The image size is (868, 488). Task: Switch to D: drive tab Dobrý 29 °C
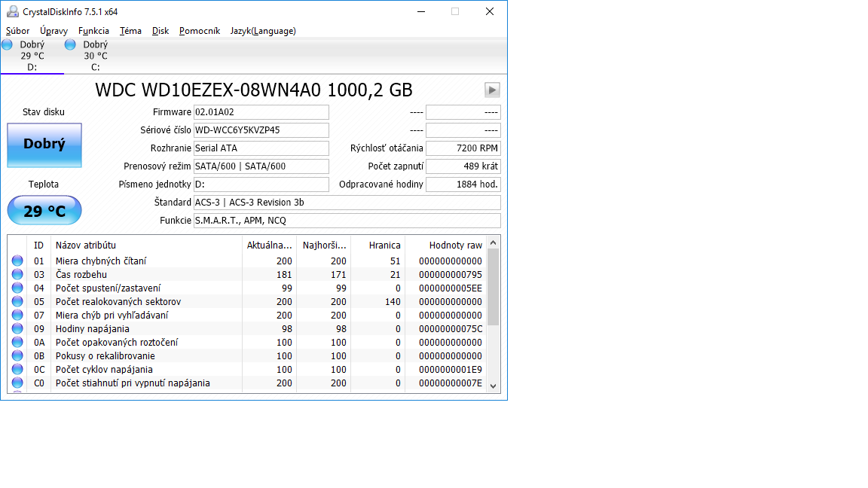(x=32, y=55)
